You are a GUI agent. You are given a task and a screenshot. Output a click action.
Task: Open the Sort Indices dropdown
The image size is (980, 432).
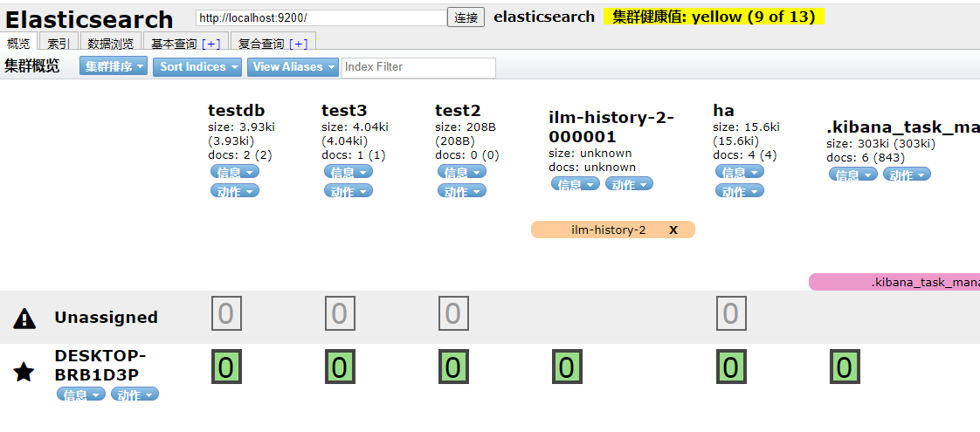197,67
